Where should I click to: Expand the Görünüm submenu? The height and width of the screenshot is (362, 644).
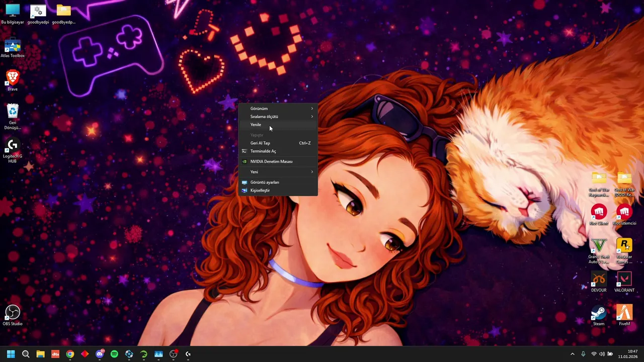278,109
